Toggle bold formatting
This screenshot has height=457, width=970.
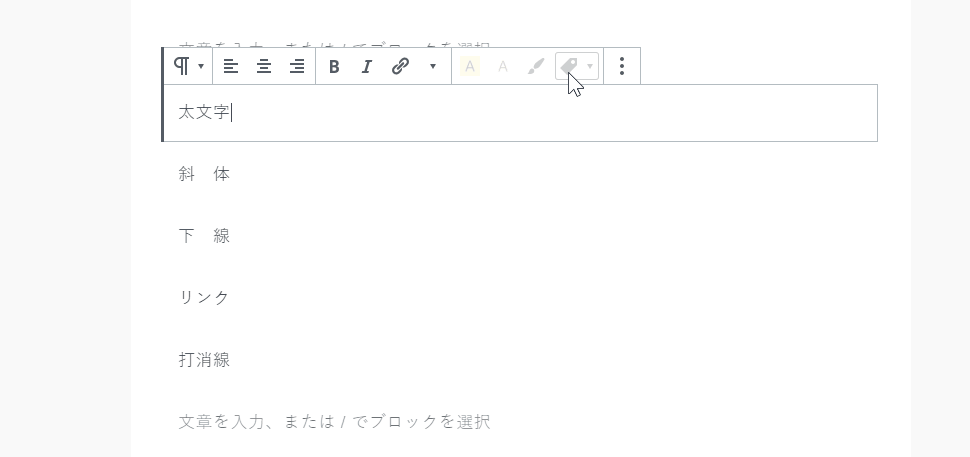click(x=334, y=66)
